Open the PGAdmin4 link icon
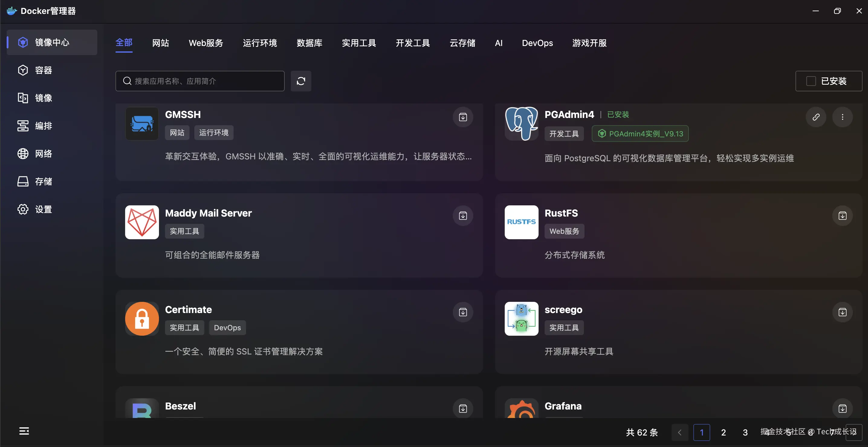The height and width of the screenshot is (447, 868). click(816, 117)
